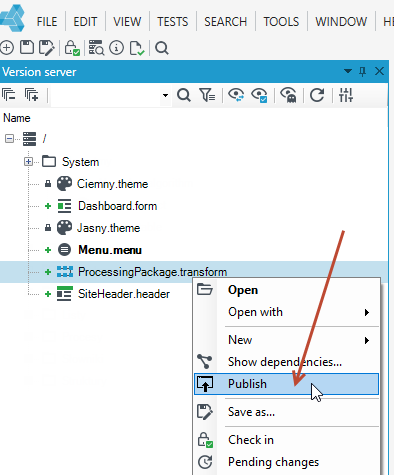Pin the Version server panel
This screenshot has height=475, width=394.
click(x=362, y=71)
